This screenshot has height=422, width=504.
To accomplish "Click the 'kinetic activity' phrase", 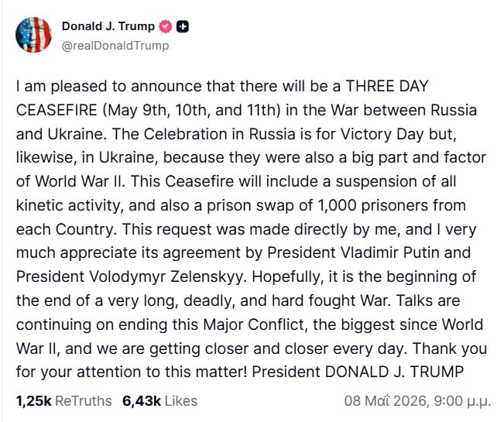I will pyautogui.click(x=70, y=206).
